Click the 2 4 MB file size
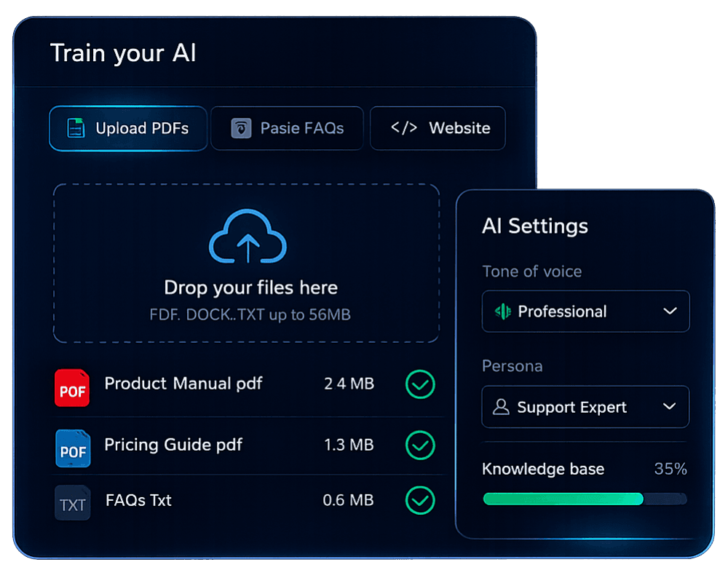 349,384
